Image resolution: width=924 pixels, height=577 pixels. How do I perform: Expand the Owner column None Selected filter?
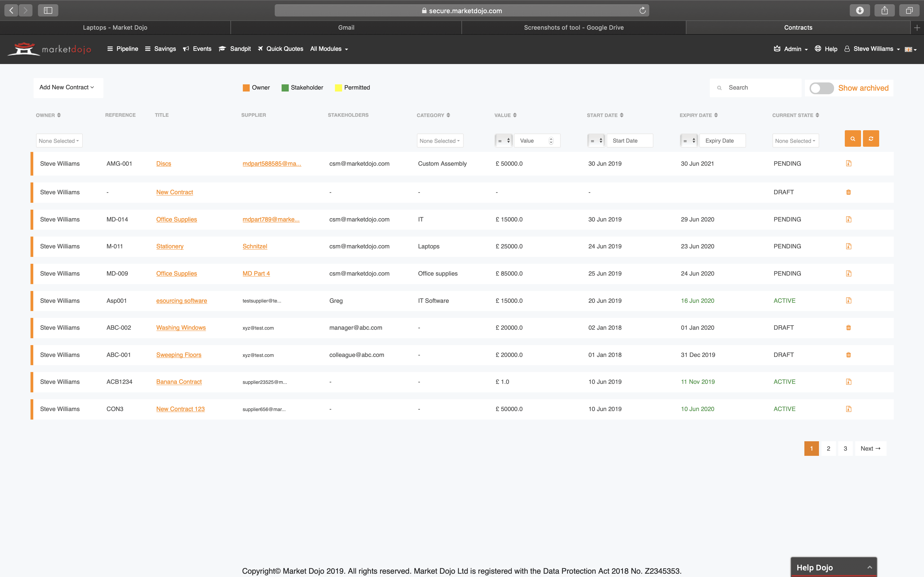[59, 140]
